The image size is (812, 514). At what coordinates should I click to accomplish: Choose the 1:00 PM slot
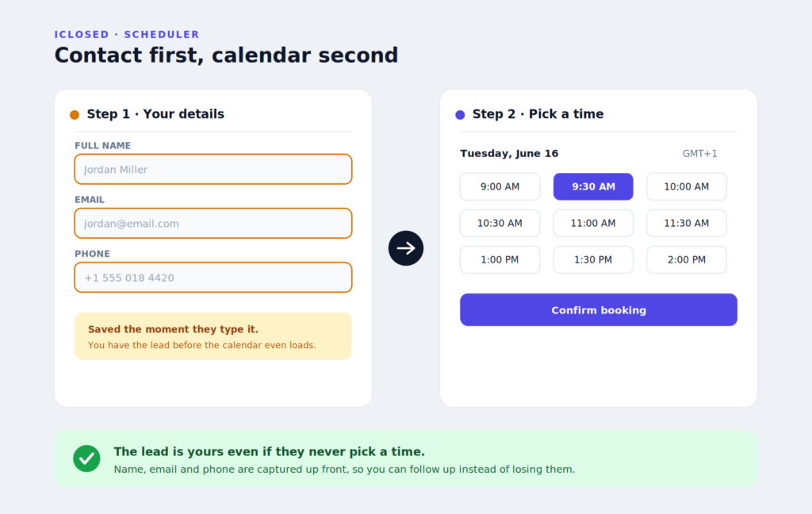point(500,259)
